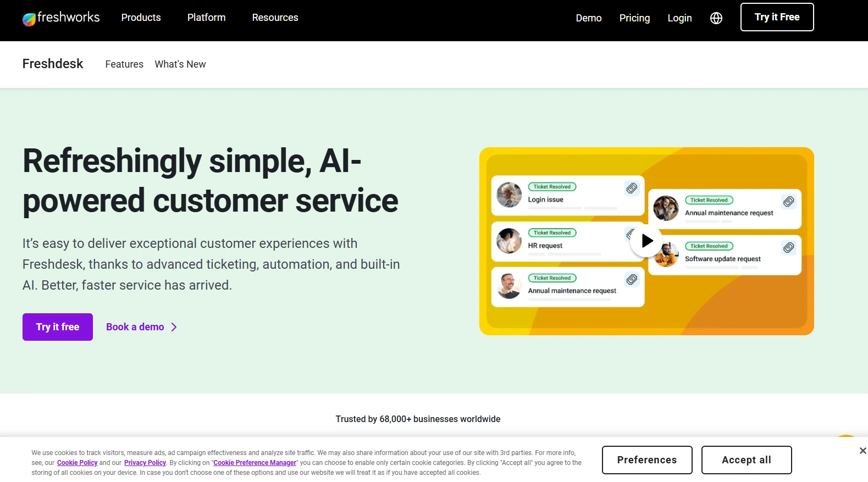Viewport: 868px width, 482px height.
Task: Click the Book a demo chevron arrow
Action: click(174, 327)
